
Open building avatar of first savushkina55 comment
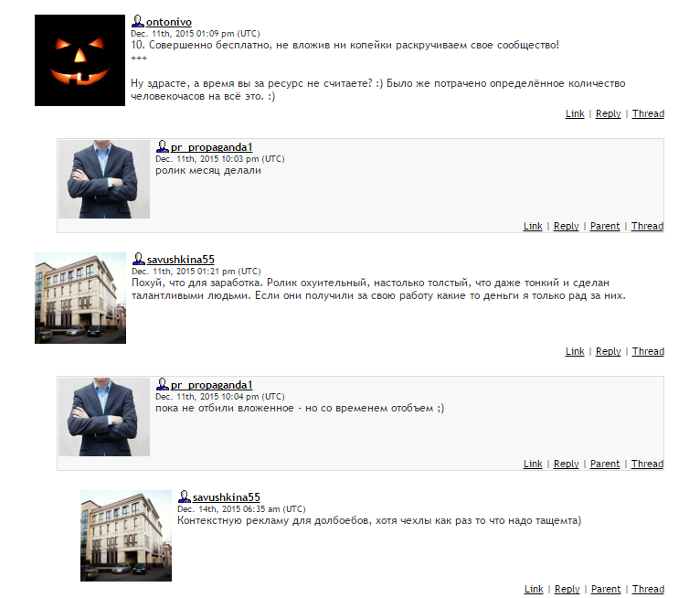pos(80,298)
